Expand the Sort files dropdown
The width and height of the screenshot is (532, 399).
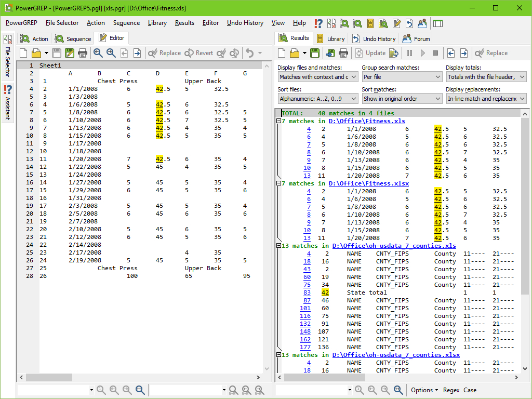click(x=317, y=99)
